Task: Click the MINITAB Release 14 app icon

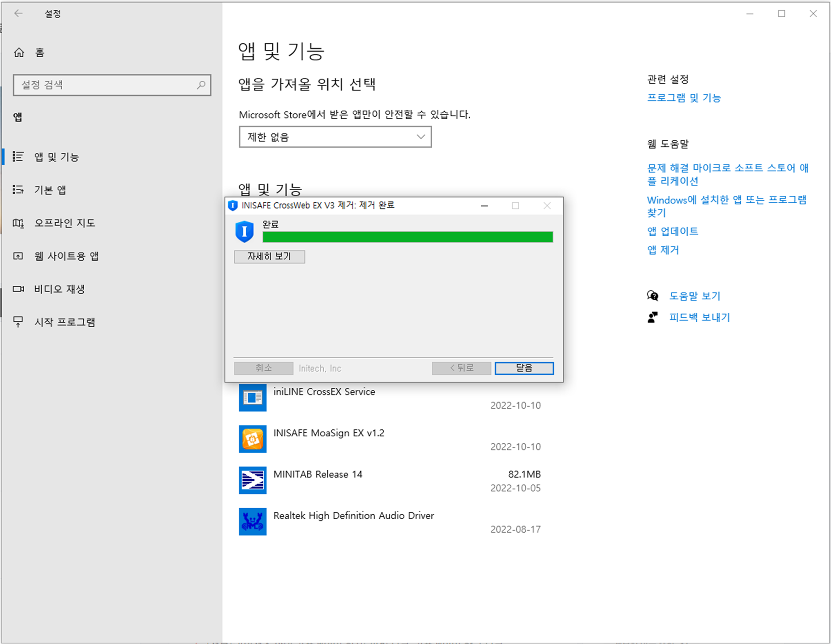Action: point(253,480)
